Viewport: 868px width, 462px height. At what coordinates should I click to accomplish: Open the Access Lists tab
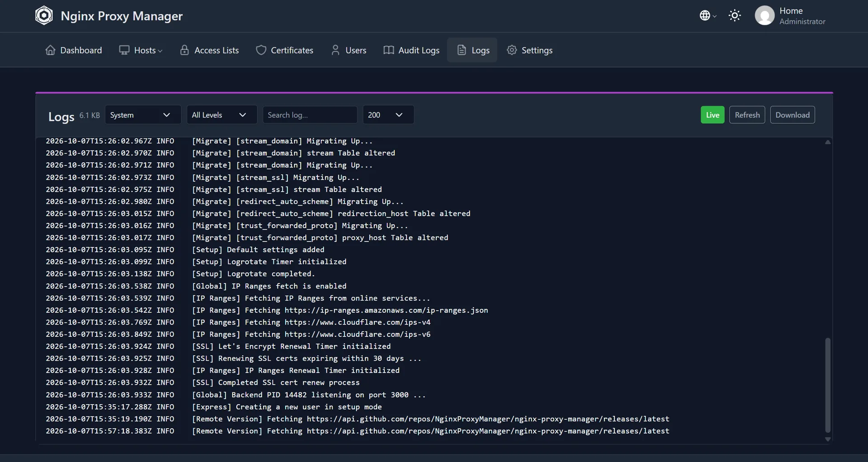point(209,50)
